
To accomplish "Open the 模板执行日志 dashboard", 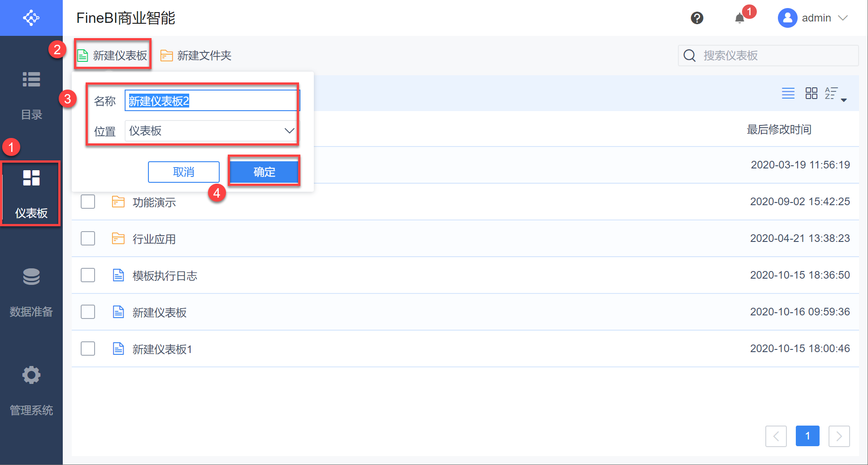I will [x=165, y=276].
